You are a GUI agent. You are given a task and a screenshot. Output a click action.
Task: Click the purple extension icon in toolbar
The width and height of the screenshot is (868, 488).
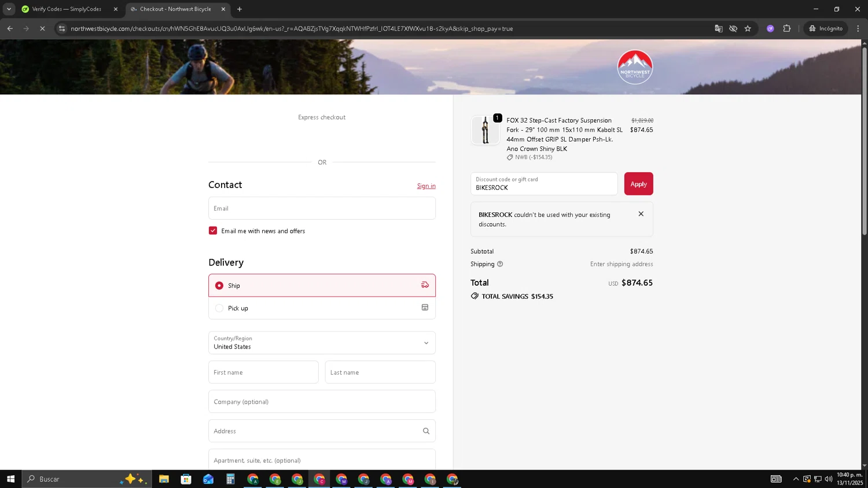coord(770,28)
